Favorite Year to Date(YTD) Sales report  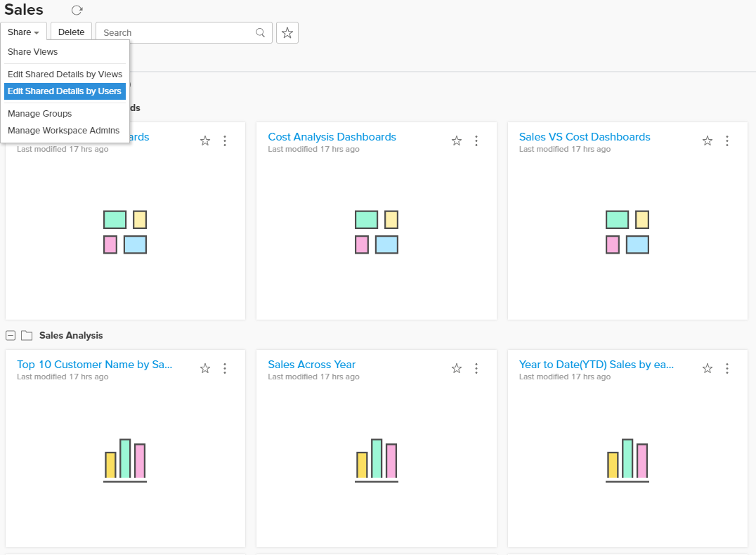708,368
